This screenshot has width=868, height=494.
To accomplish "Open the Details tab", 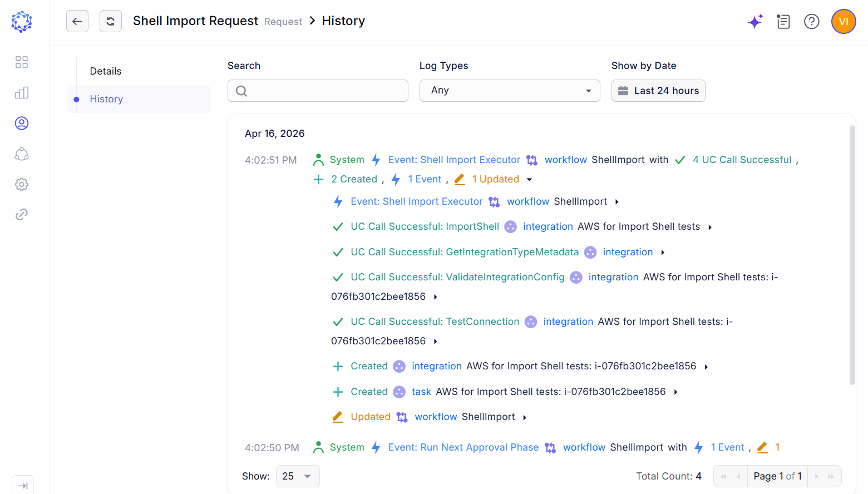I will [106, 71].
